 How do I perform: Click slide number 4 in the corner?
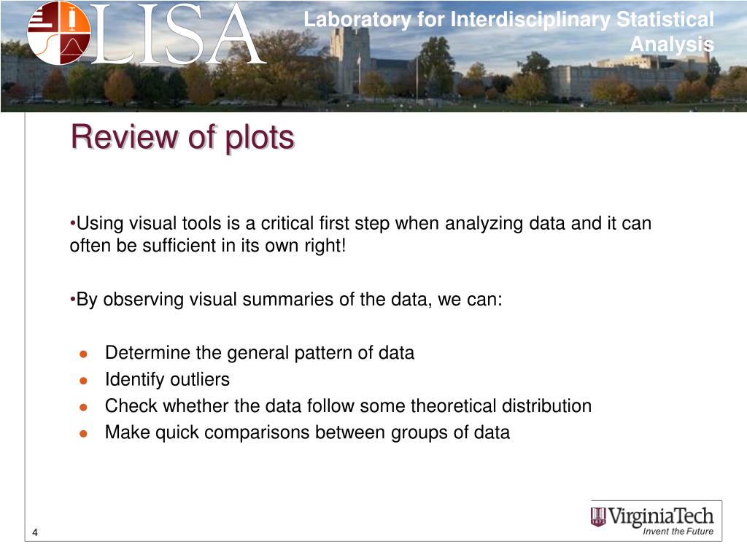pyautogui.click(x=35, y=532)
